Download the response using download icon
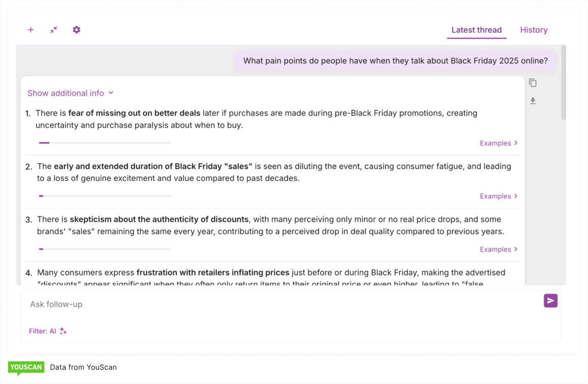Screen dimensions: 588x384 click(x=533, y=101)
